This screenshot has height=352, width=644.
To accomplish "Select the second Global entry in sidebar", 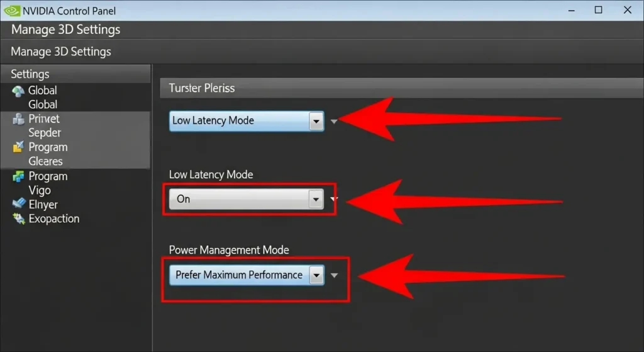I will pyautogui.click(x=43, y=105).
